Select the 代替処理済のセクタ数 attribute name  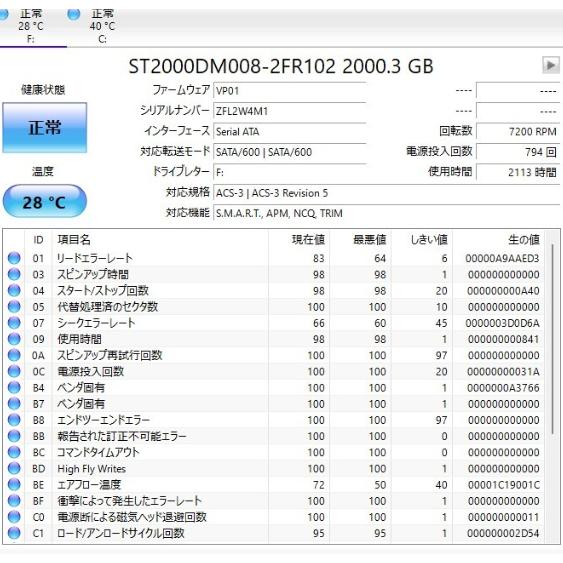point(107,307)
